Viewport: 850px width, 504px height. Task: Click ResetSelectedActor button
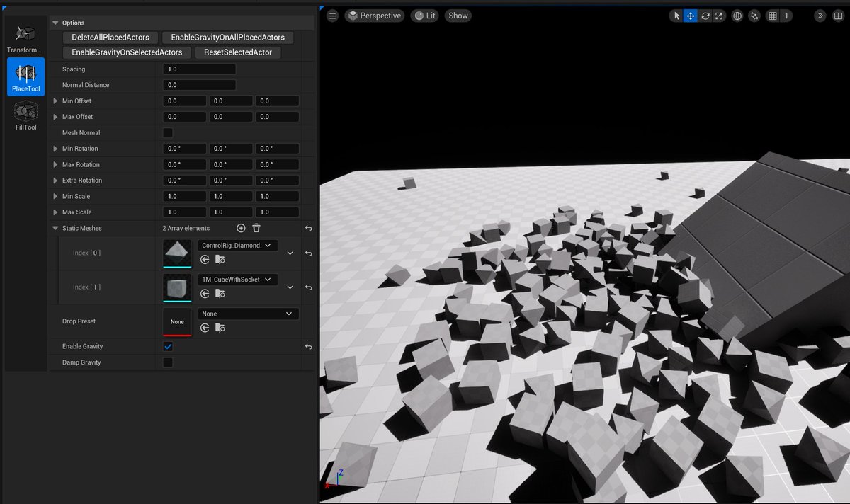click(238, 52)
